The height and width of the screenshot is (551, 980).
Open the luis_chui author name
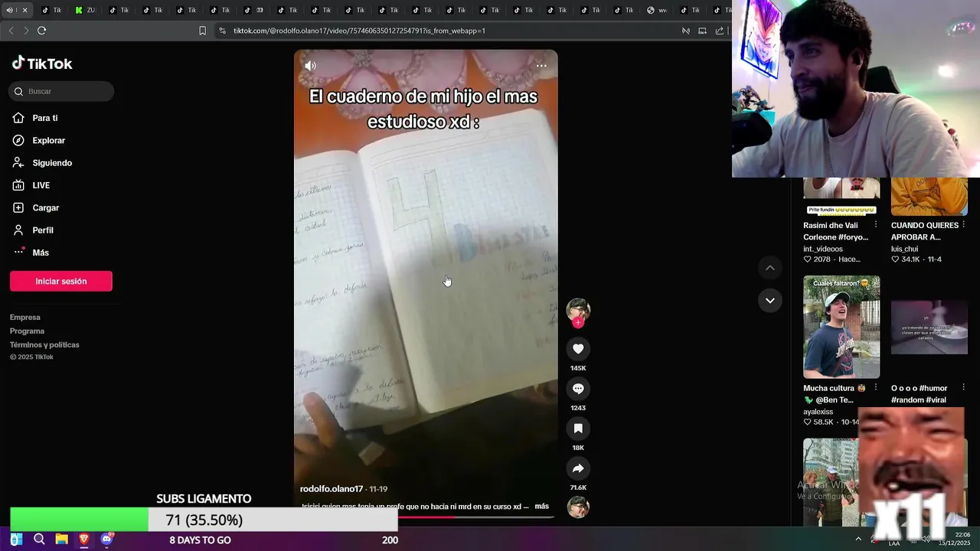pos(904,249)
